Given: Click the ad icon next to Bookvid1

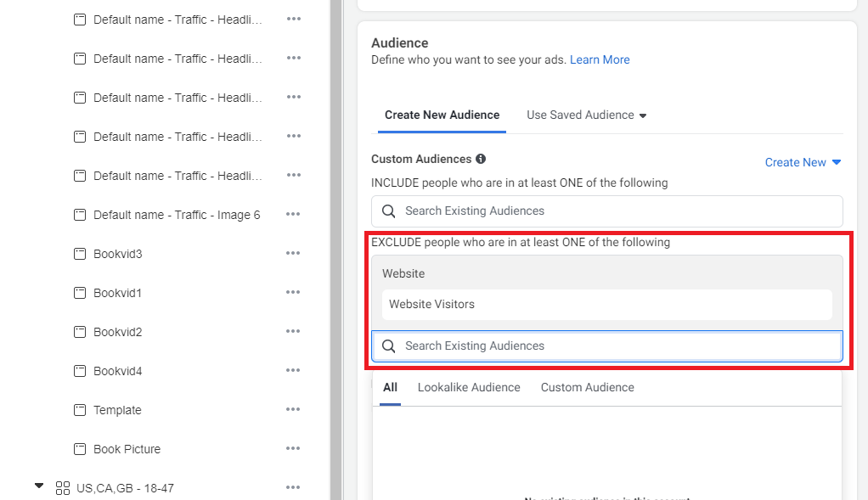Looking at the screenshot, I should pyautogui.click(x=80, y=293).
